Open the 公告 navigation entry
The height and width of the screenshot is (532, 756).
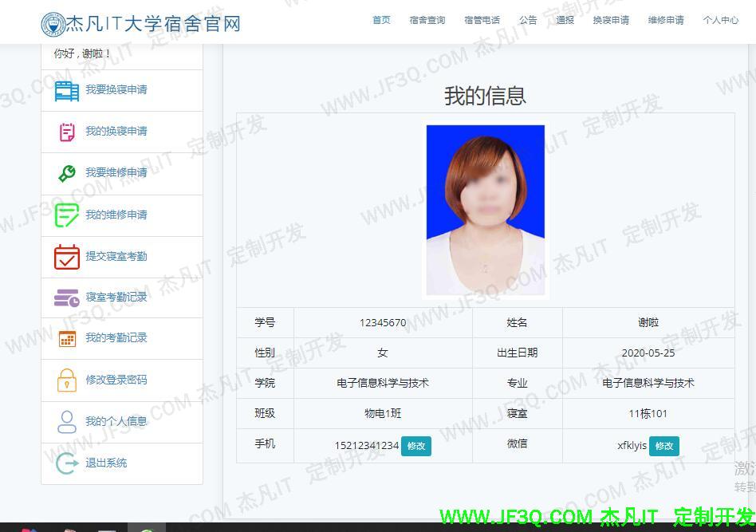pyautogui.click(x=528, y=21)
